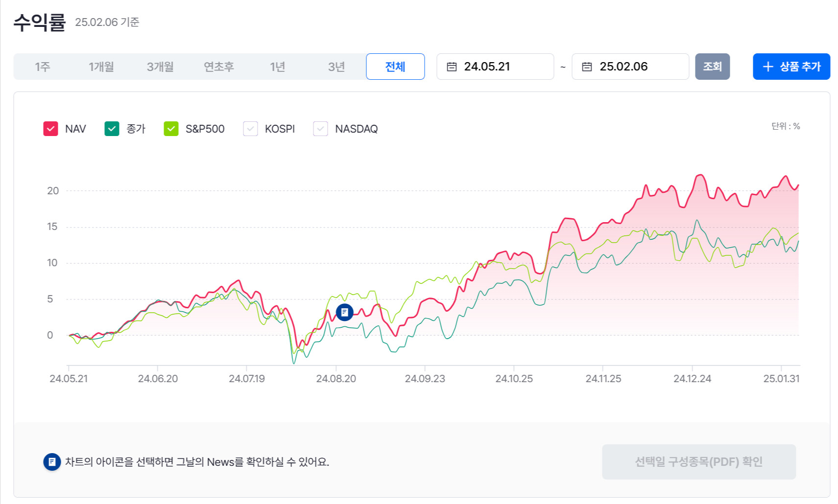Click the end date calendar icon
Viewport: 838px width, 504px height.
click(587, 67)
